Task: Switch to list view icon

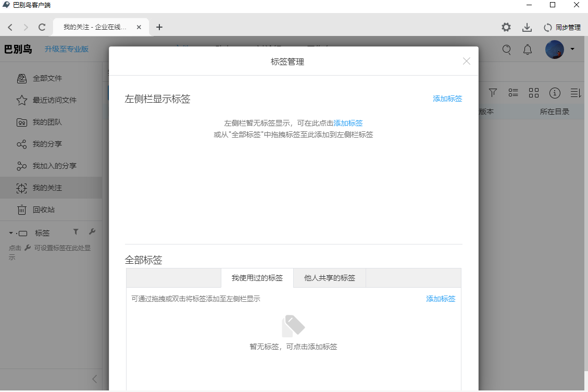Action: [x=514, y=92]
